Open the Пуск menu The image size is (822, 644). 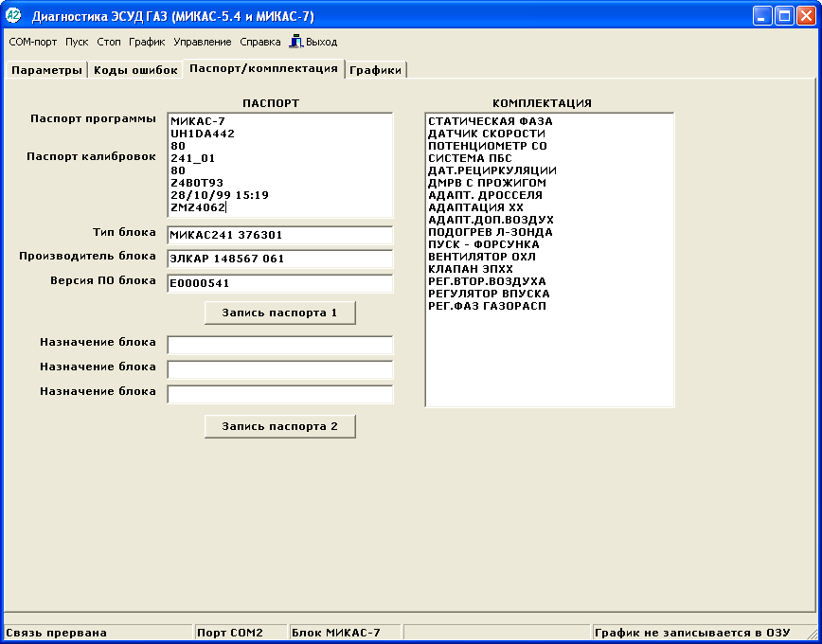click(77, 42)
